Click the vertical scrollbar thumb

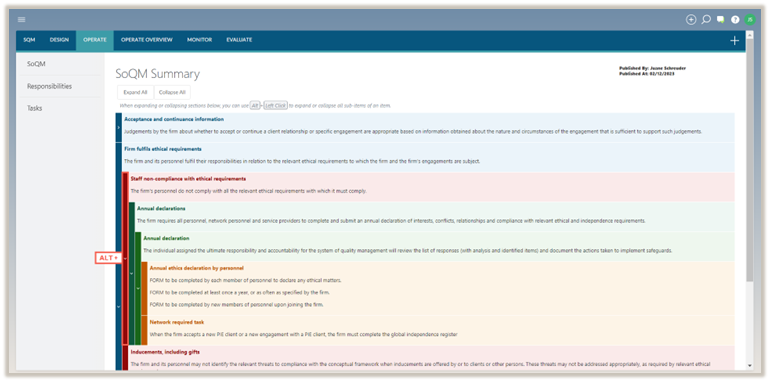pyautogui.click(x=749, y=160)
